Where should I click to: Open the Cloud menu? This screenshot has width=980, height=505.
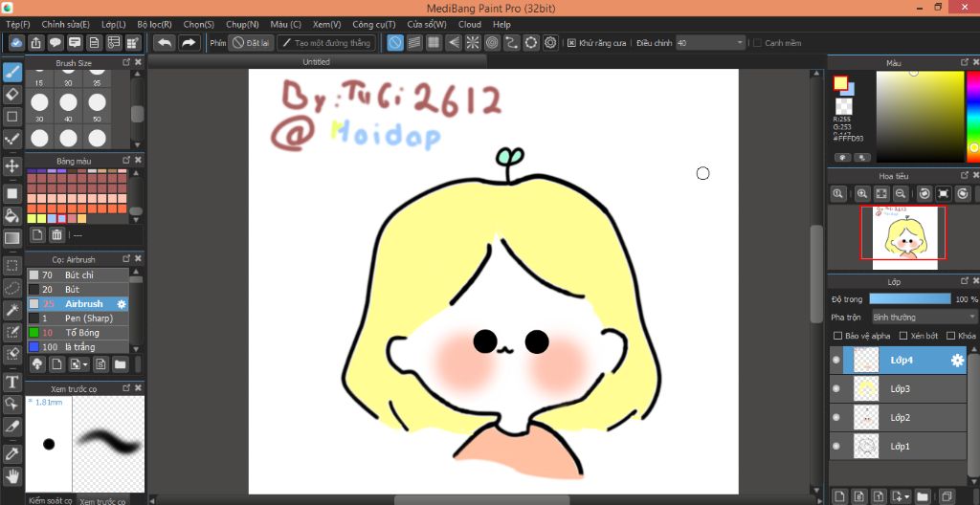[469, 24]
